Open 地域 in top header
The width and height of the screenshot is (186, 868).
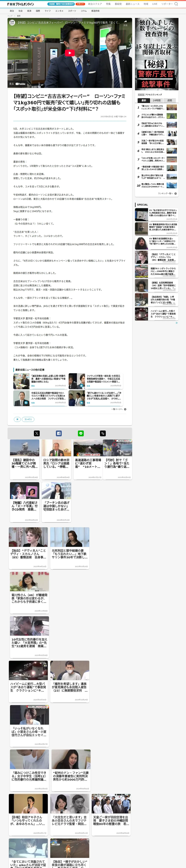146,4
